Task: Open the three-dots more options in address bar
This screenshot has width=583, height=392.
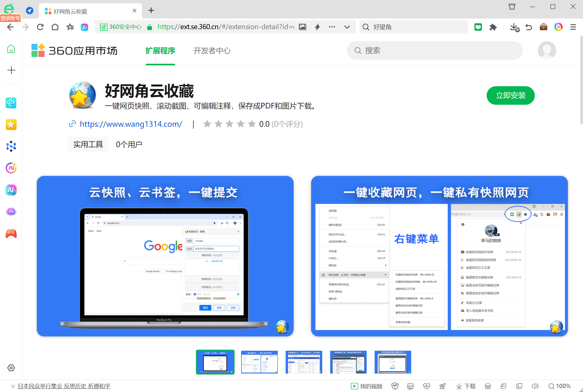Action: (332, 27)
